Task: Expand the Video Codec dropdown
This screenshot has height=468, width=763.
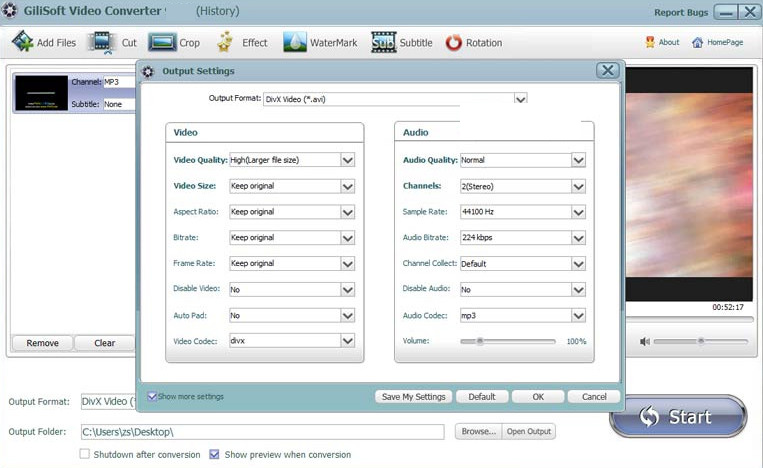Action: point(347,341)
